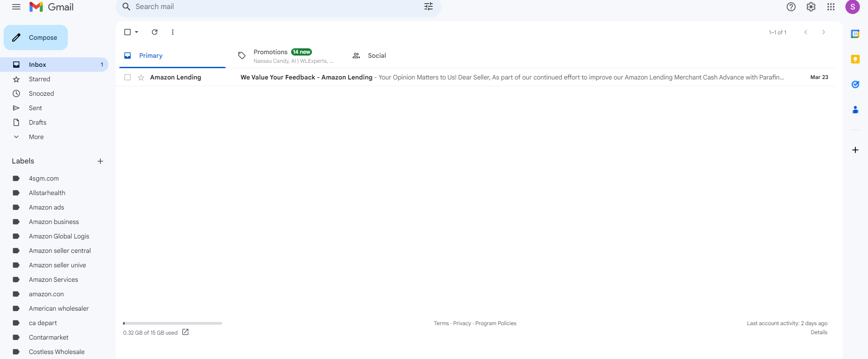Open the Amazon Services label

point(54,280)
